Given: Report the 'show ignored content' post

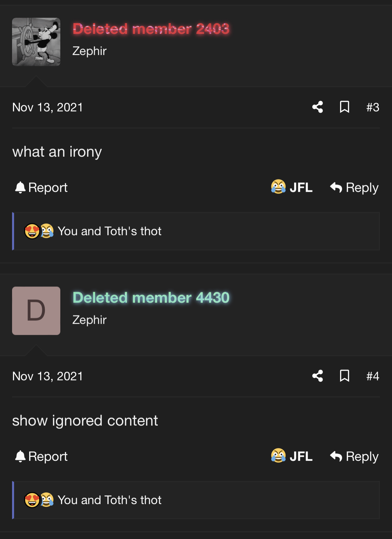Looking at the screenshot, I should coord(42,456).
